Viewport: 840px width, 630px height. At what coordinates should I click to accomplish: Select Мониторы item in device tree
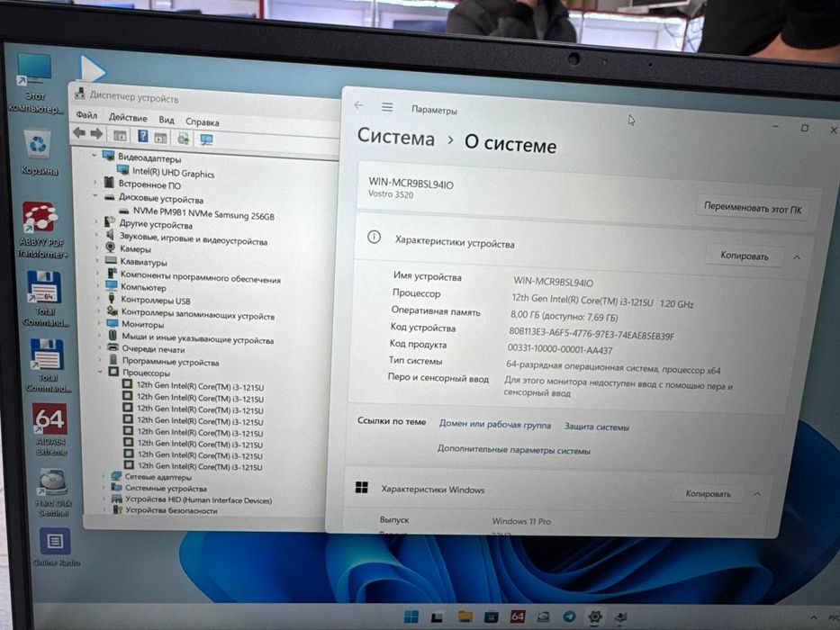pyautogui.click(x=142, y=324)
